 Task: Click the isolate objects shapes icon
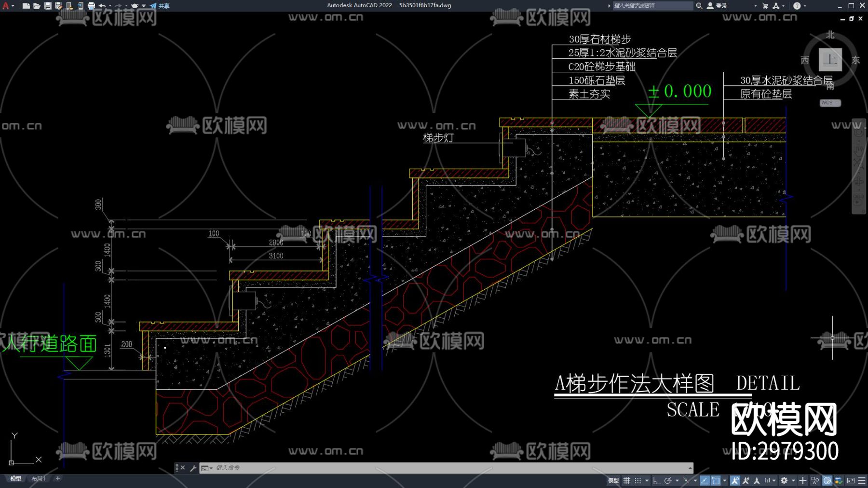click(815, 480)
